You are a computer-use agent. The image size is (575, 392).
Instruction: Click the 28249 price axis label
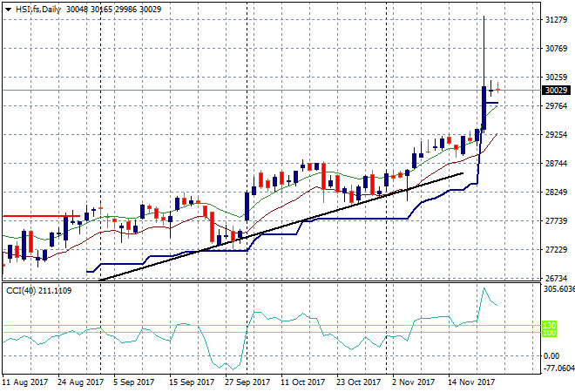(x=556, y=193)
